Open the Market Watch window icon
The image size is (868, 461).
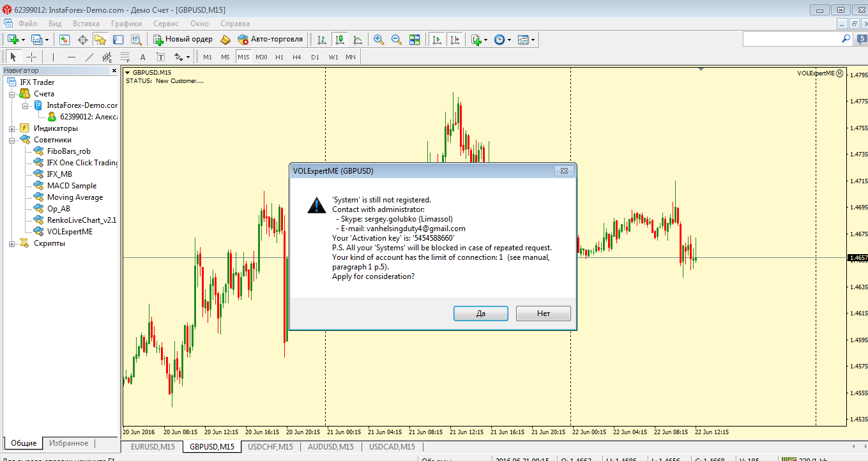(65, 40)
